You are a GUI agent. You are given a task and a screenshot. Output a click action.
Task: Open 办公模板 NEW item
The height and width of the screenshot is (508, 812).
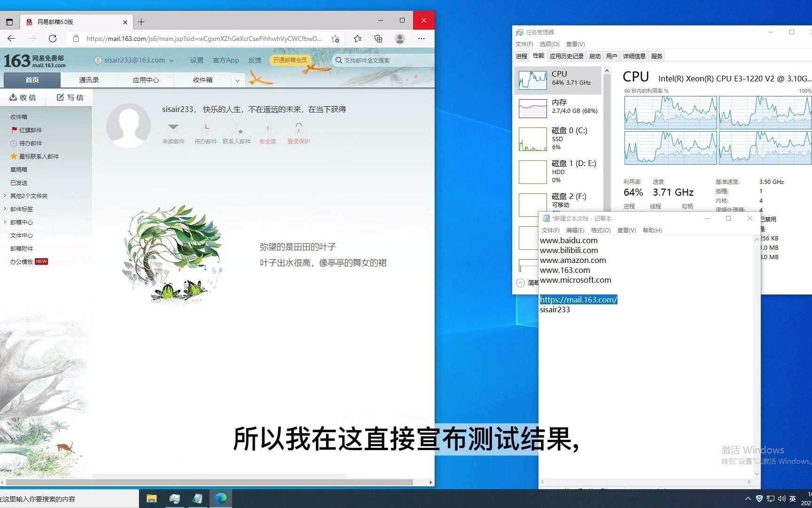pos(29,262)
